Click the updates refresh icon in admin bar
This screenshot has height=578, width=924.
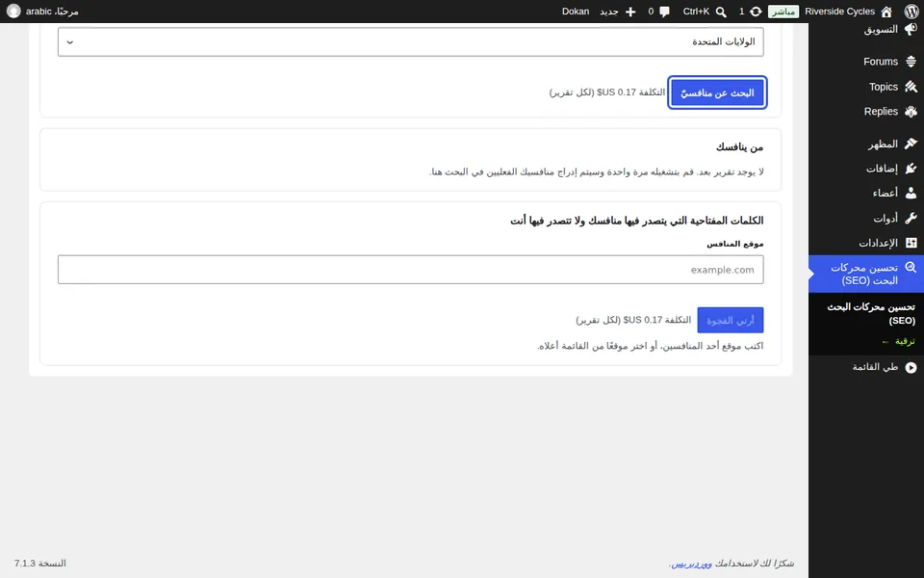pyautogui.click(x=756, y=12)
